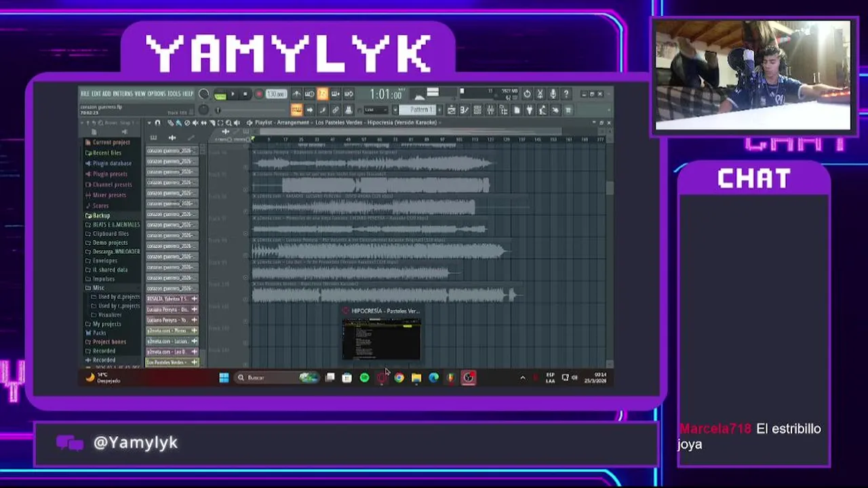
Task: Toggle the green pattern/song mode switch
Action: [220, 95]
